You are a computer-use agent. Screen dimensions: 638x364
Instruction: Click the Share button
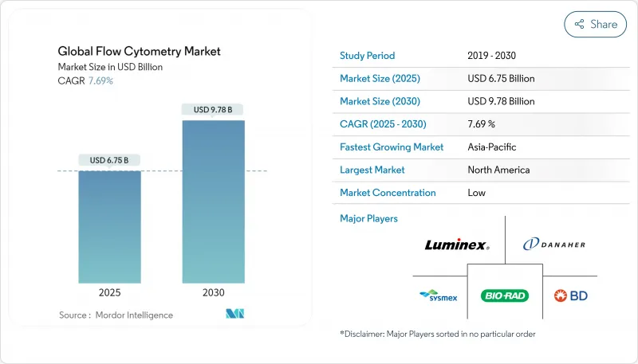[x=595, y=24]
